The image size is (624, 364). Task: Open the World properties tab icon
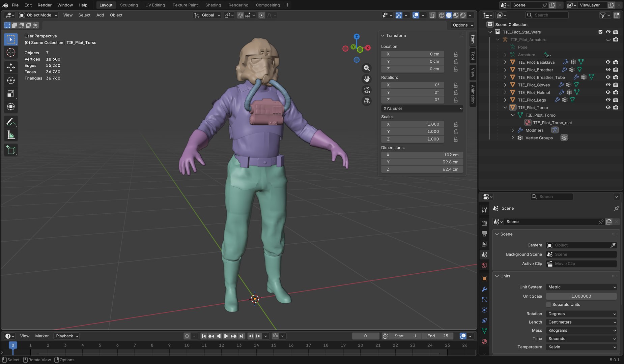[484, 265]
